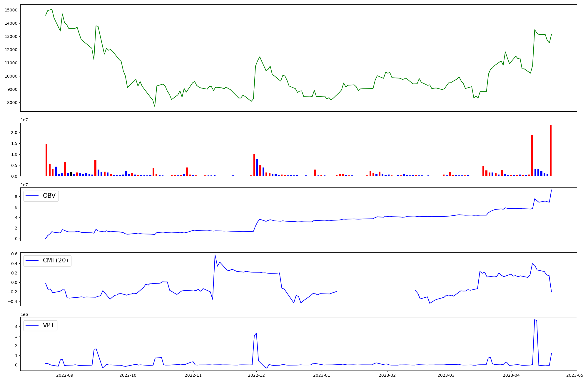
Task: Click the -0.4 CMF axis label
Action: tap(13, 301)
